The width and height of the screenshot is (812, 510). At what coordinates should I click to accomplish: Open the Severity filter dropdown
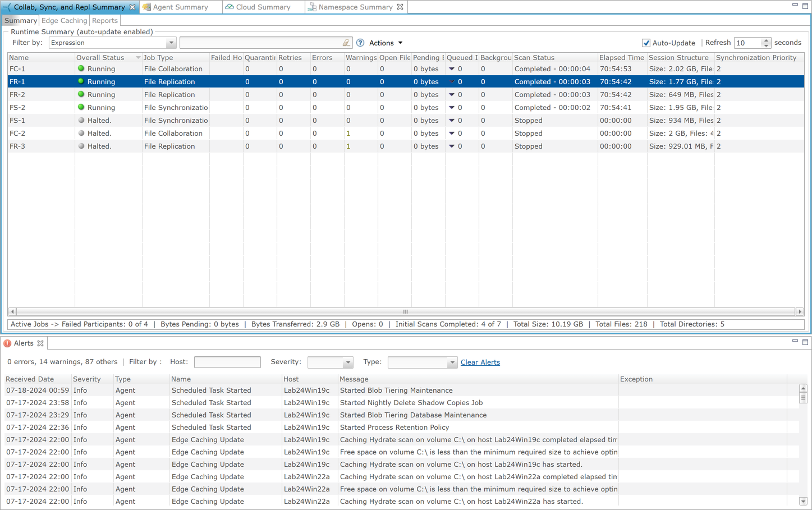click(348, 362)
